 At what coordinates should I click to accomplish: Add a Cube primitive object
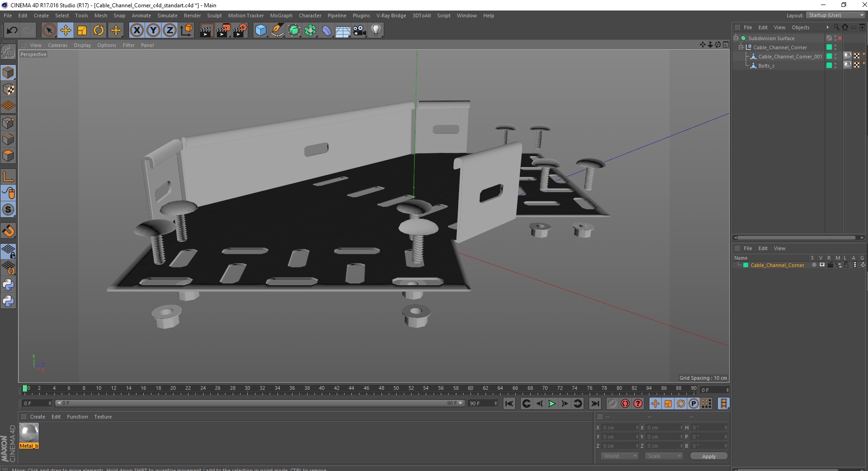[261, 31]
